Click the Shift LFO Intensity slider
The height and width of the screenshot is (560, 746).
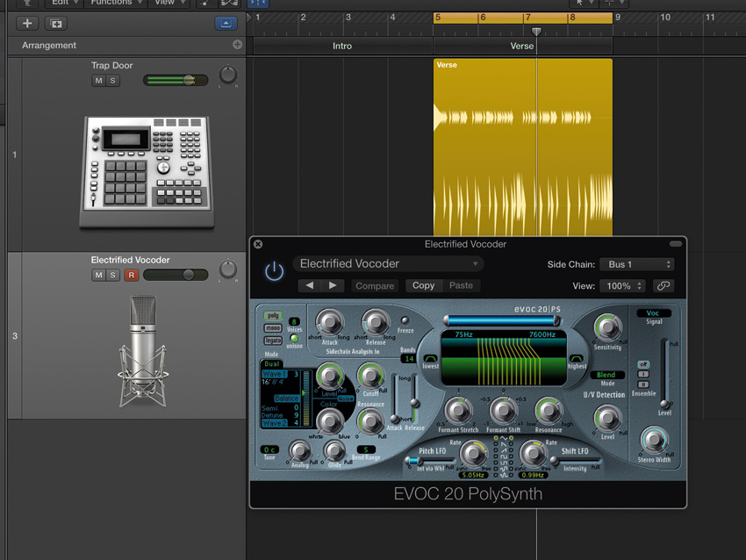(x=575, y=461)
